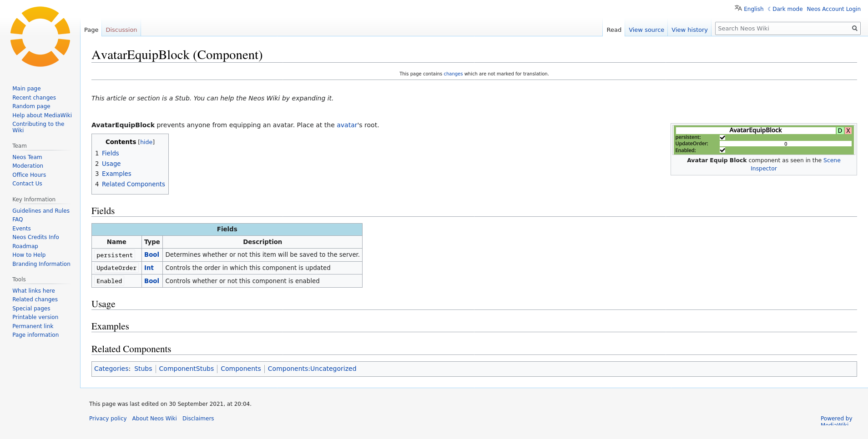This screenshot has width=868, height=439.
Task: Open the AvatarEquipBlock inspector thumbnail
Action: 763,140
